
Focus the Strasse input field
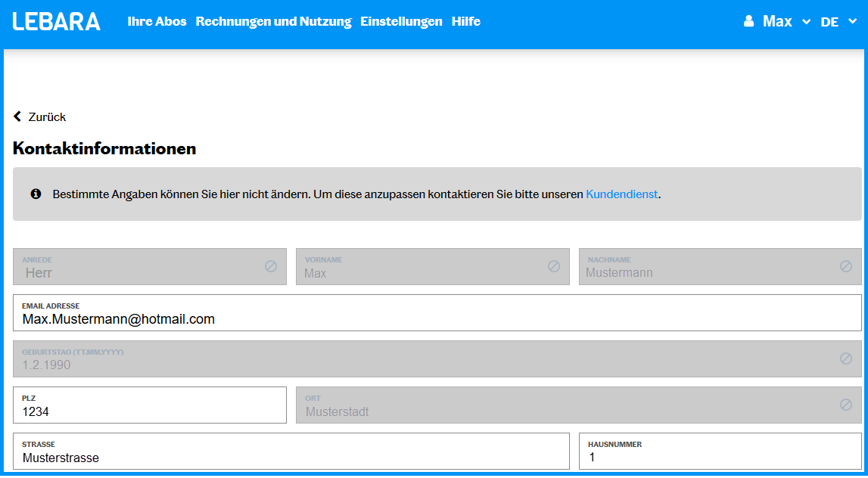pyautogui.click(x=291, y=451)
